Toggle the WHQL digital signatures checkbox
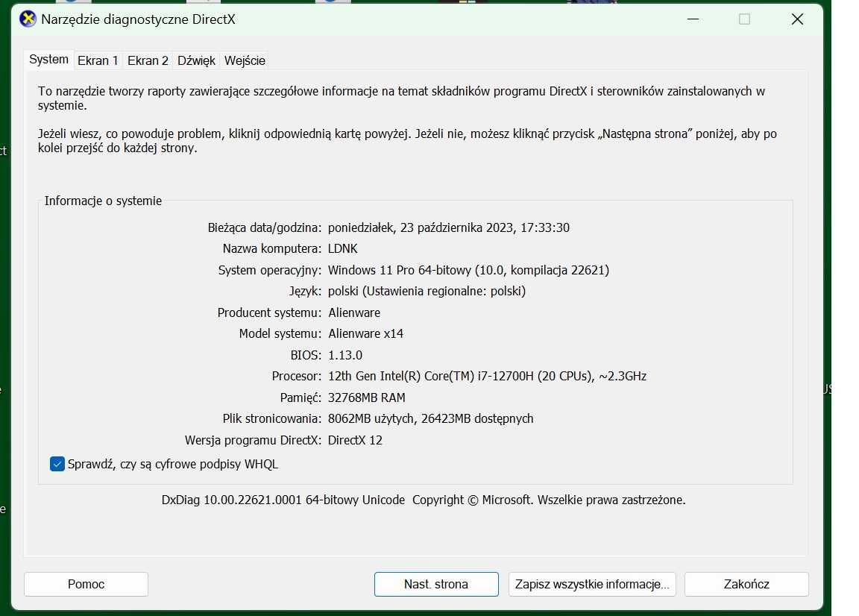Viewport: 859px width, 616px height. tap(57, 464)
